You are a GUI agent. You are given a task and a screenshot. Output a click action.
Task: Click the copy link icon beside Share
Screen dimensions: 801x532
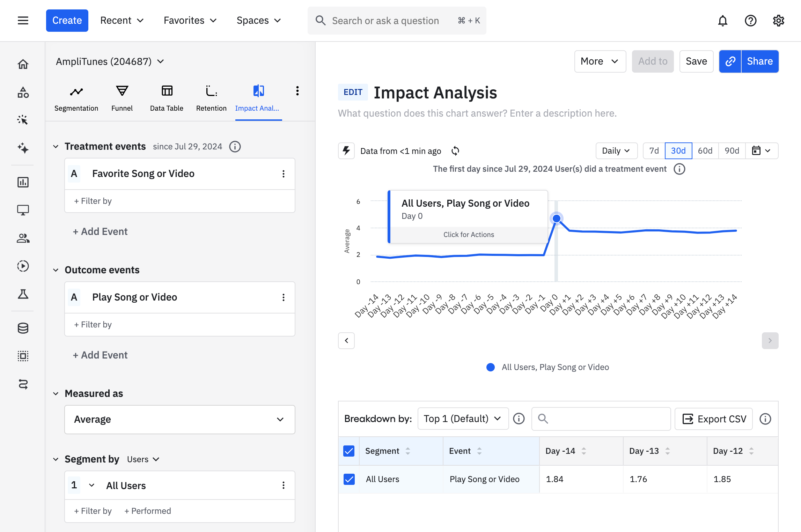pos(730,61)
